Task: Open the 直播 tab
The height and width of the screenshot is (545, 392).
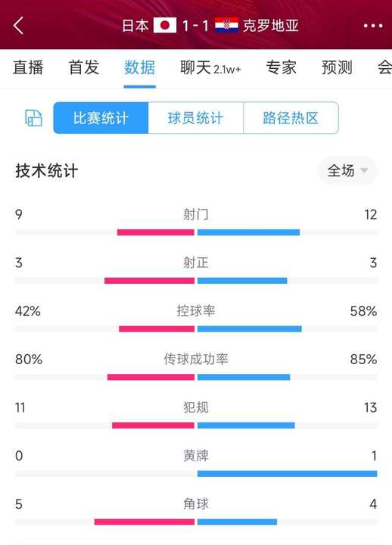Action: 28,67
